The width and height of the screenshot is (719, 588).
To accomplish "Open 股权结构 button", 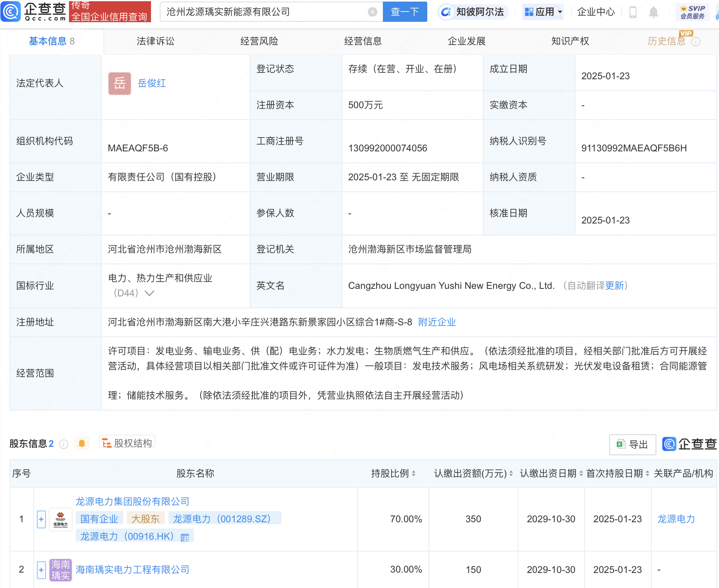I will 127,443.
